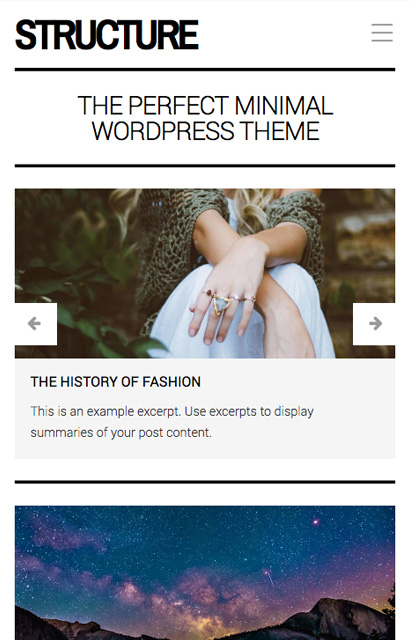Open the starry night sky post image
Viewport: 410px width, 640px height.
pos(205,573)
